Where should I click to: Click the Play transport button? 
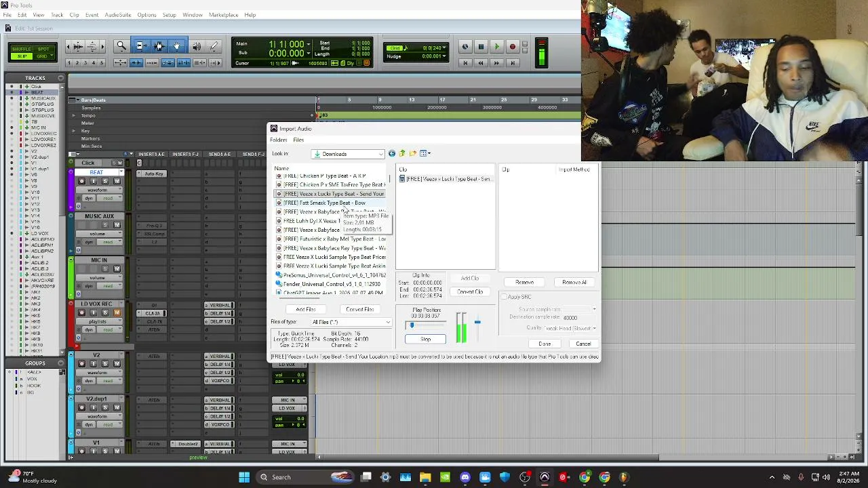coord(496,47)
